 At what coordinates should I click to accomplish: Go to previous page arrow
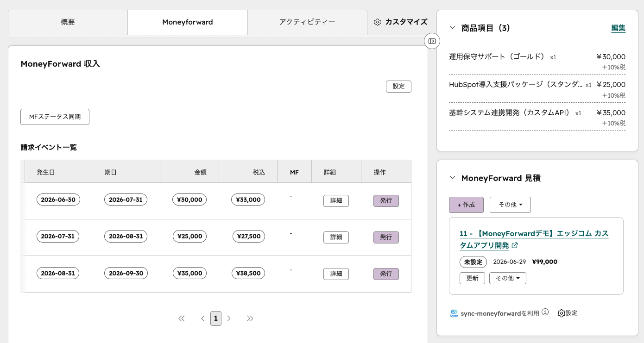202,318
